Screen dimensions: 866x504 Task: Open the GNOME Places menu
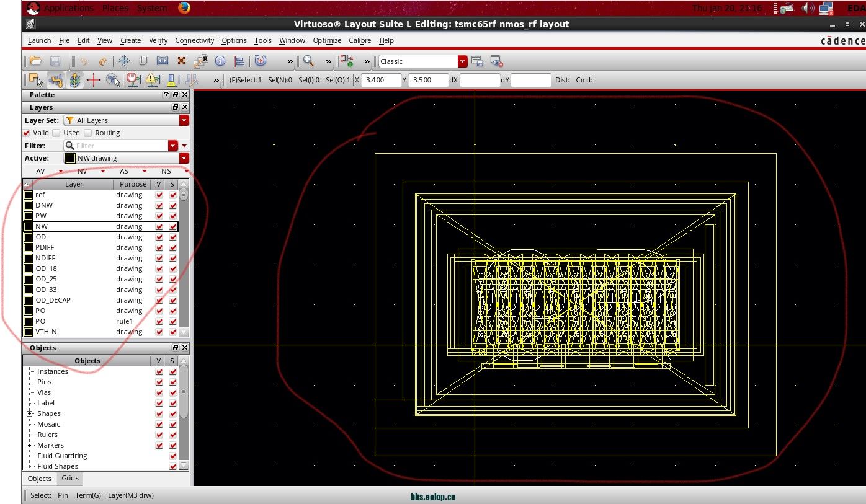pyautogui.click(x=115, y=8)
